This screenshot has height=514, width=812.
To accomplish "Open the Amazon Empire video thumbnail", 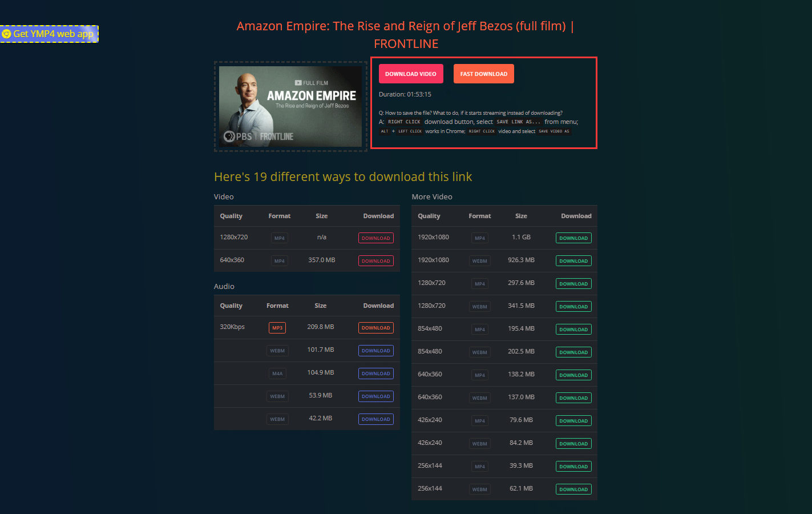I will 290,106.
